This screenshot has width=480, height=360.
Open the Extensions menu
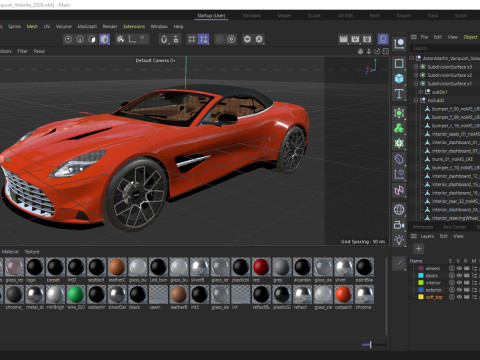pyautogui.click(x=134, y=26)
